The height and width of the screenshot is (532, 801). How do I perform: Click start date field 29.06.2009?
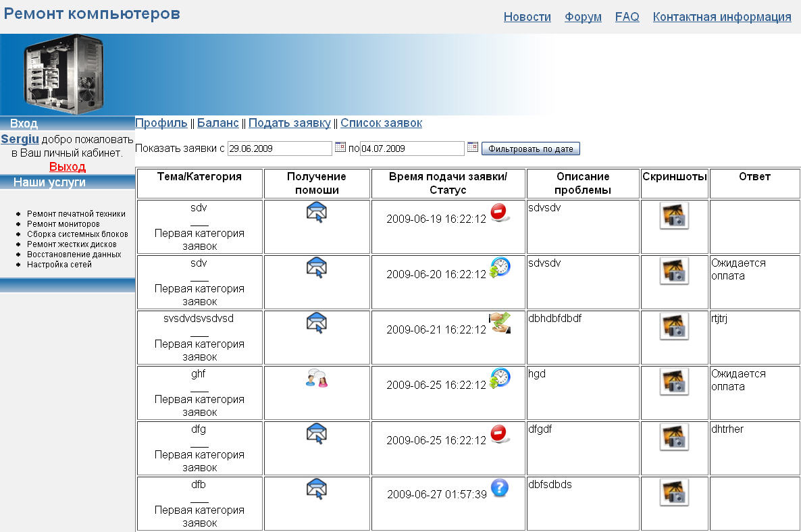[x=280, y=149]
